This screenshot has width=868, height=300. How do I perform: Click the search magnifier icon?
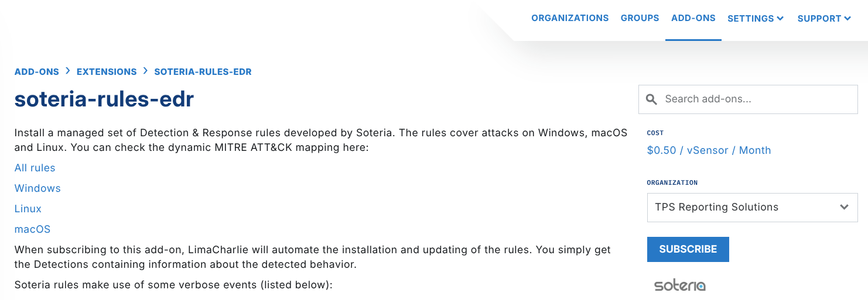(x=651, y=99)
